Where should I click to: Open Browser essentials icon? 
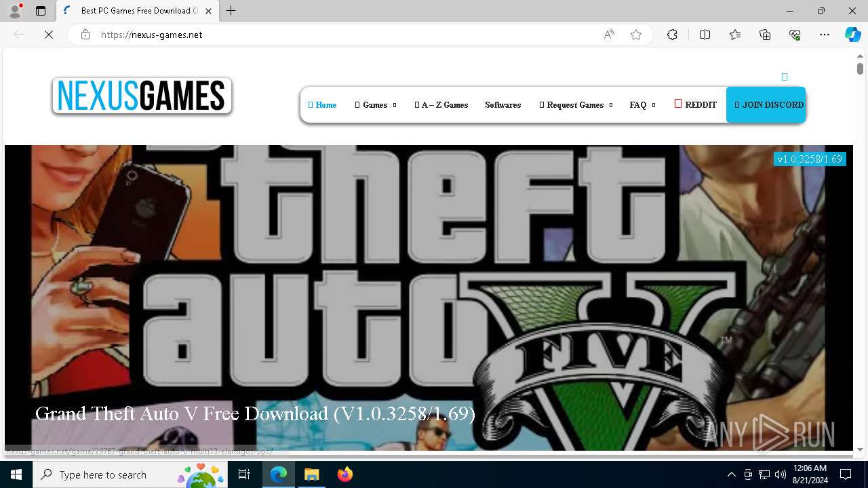[795, 35]
